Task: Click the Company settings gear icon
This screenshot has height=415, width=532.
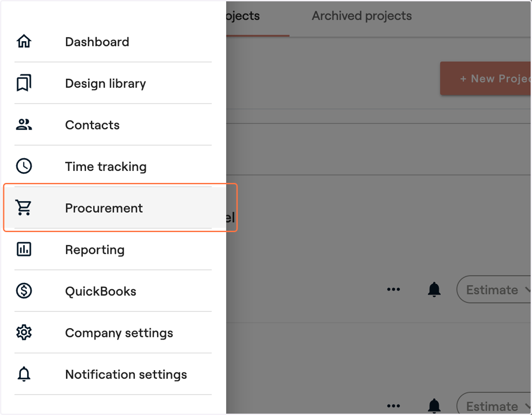Action: pyautogui.click(x=24, y=333)
